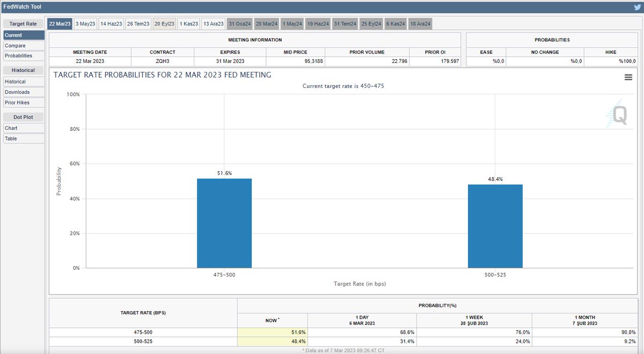644x354 pixels.
Task: Click the EASE column header
Action: [x=486, y=52]
